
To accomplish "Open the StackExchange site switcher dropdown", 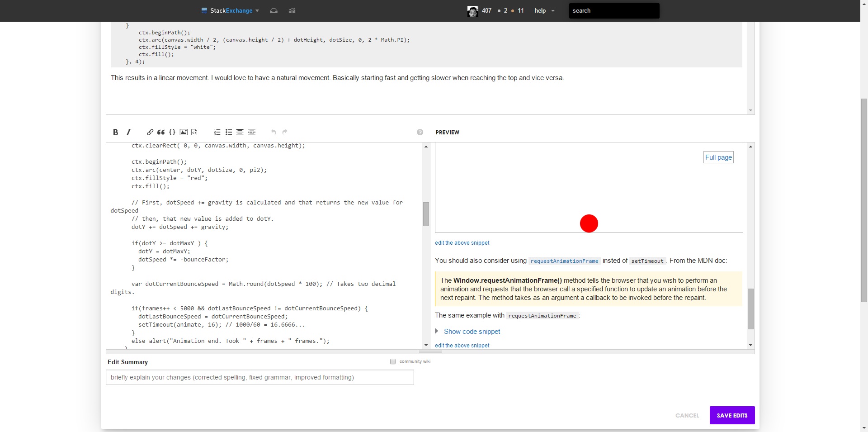I will [230, 10].
